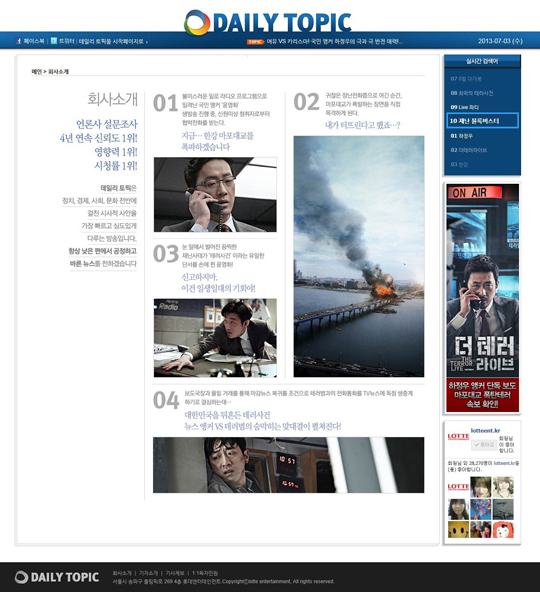Click the red 속보 확인 banner caption

click(x=482, y=395)
